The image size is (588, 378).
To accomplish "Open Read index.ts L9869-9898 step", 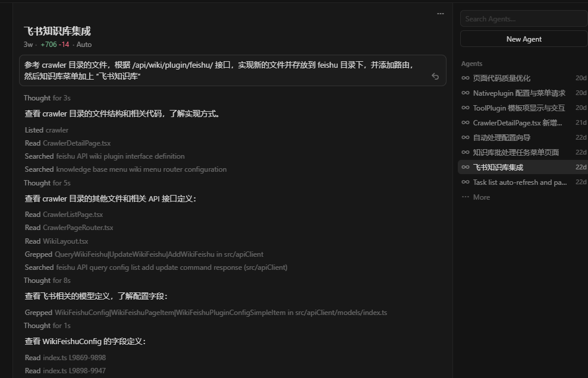I will tap(65, 358).
